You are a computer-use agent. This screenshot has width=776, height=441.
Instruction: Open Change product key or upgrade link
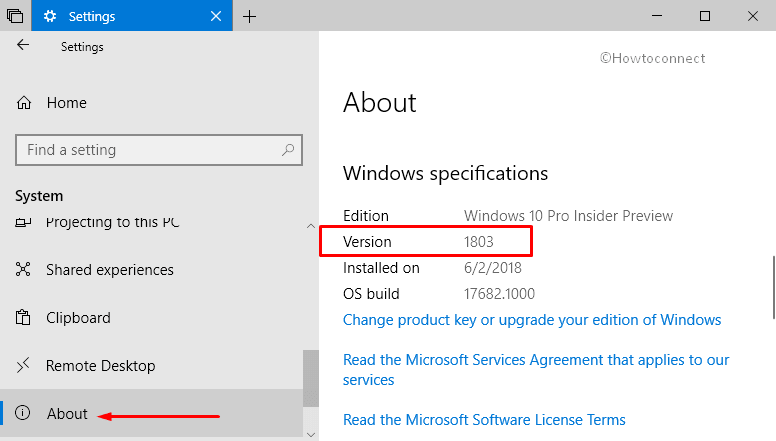[532, 320]
